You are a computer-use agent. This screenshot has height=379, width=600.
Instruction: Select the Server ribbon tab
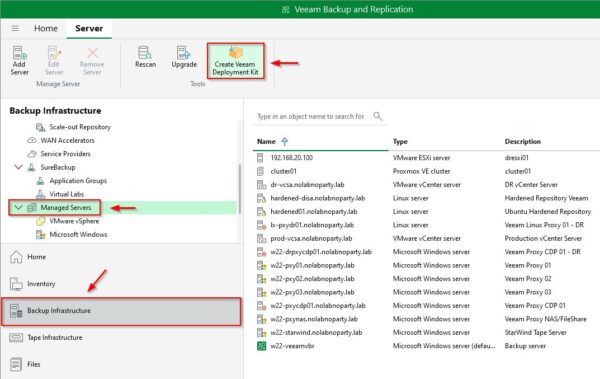[x=89, y=28]
